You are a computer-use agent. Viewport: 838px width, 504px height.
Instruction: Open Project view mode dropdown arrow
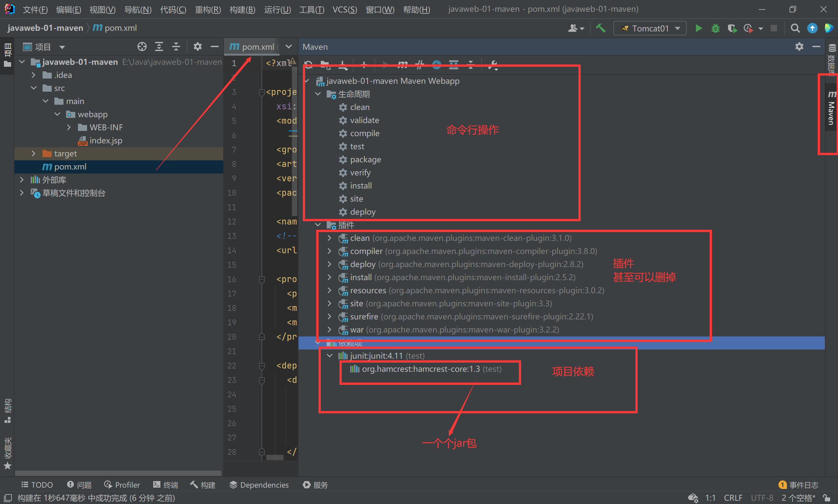[x=62, y=47]
